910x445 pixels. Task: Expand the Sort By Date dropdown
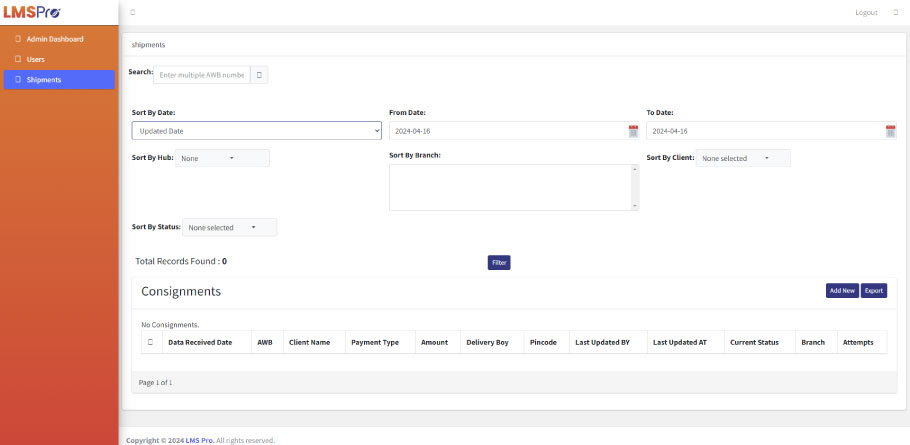256,131
